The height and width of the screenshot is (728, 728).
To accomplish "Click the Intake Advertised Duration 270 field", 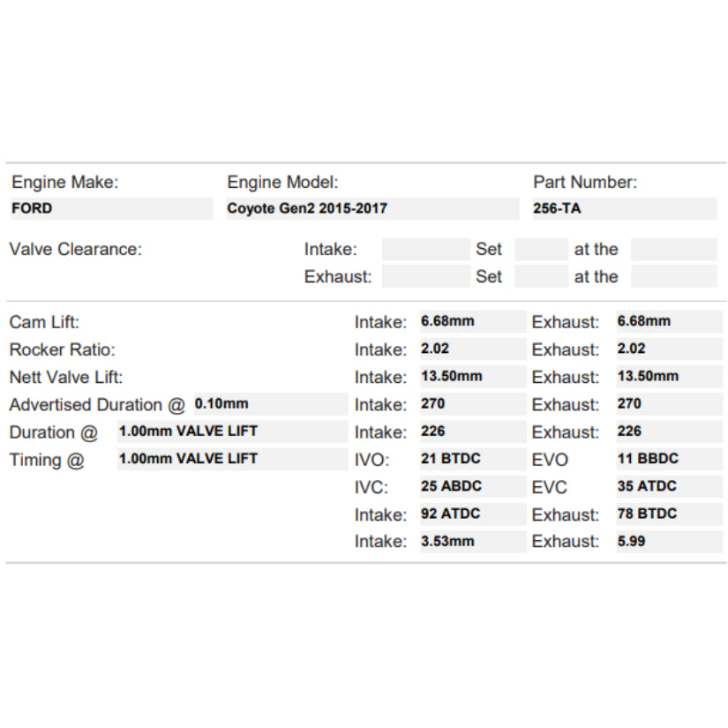I will (x=472, y=404).
